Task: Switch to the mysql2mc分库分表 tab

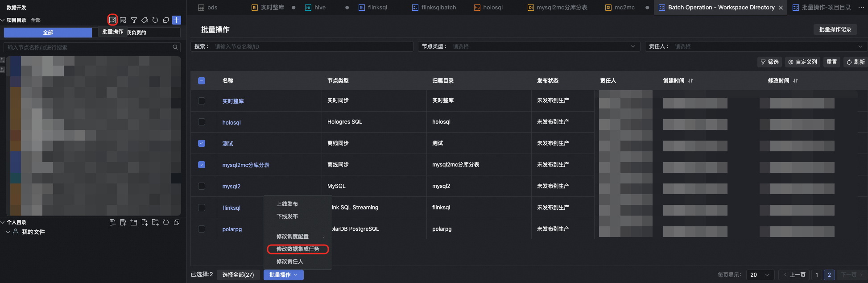Action: [x=558, y=8]
